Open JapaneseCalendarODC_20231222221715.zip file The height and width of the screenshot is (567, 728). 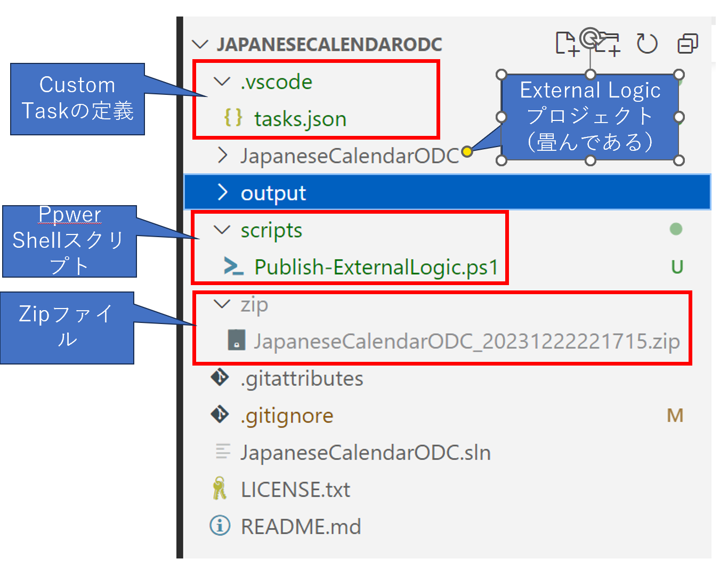[x=467, y=341]
